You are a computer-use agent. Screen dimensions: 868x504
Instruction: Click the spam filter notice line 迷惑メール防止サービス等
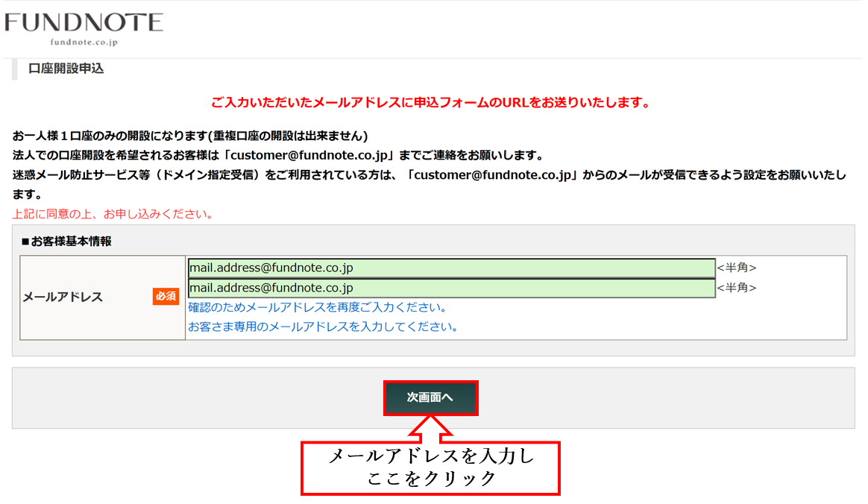[429, 184]
